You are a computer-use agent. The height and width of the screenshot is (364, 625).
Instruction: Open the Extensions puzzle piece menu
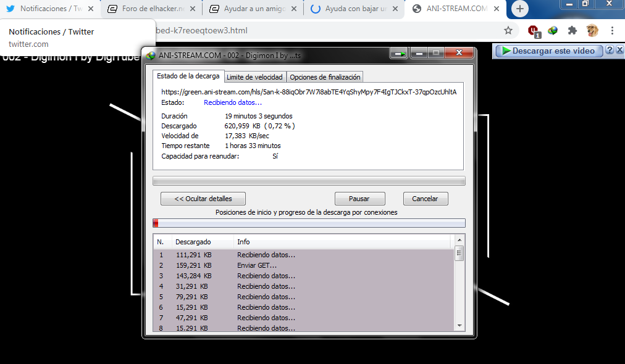tap(573, 31)
